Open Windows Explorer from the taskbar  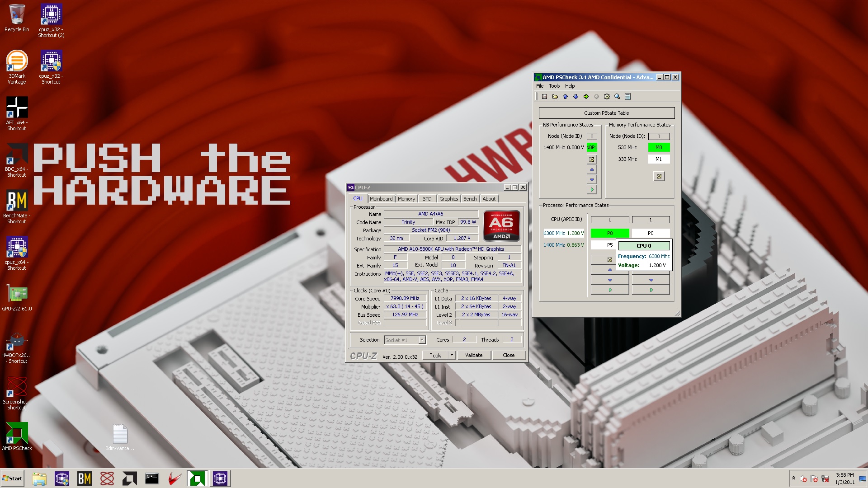(39, 479)
